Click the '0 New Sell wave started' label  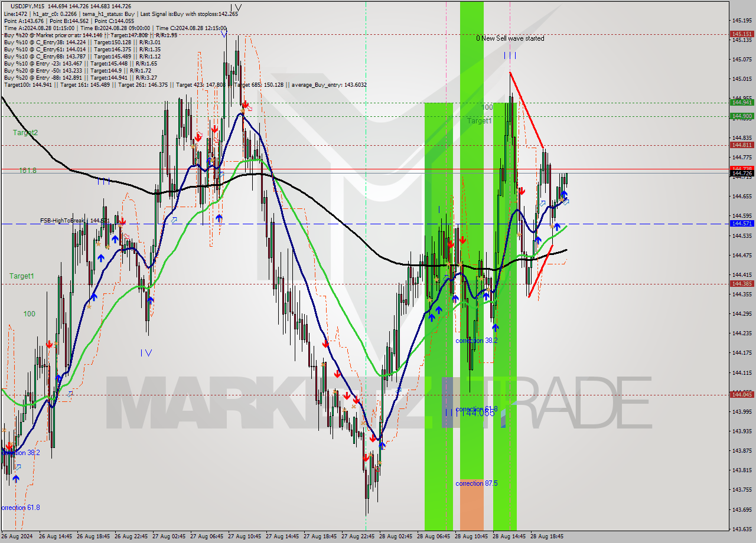tap(510, 38)
